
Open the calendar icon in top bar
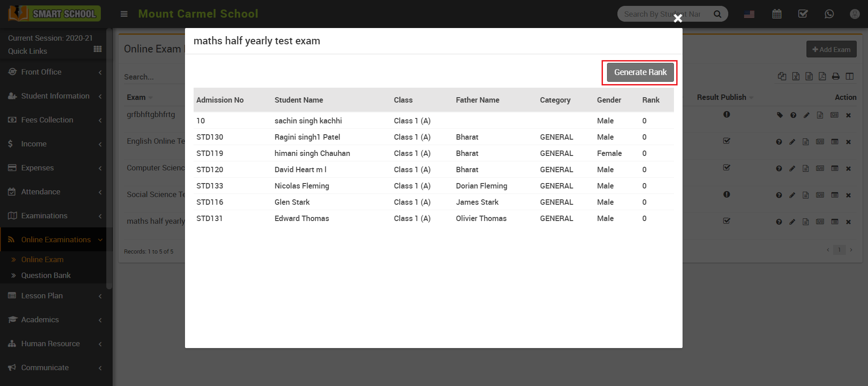(x=777, y=14)
